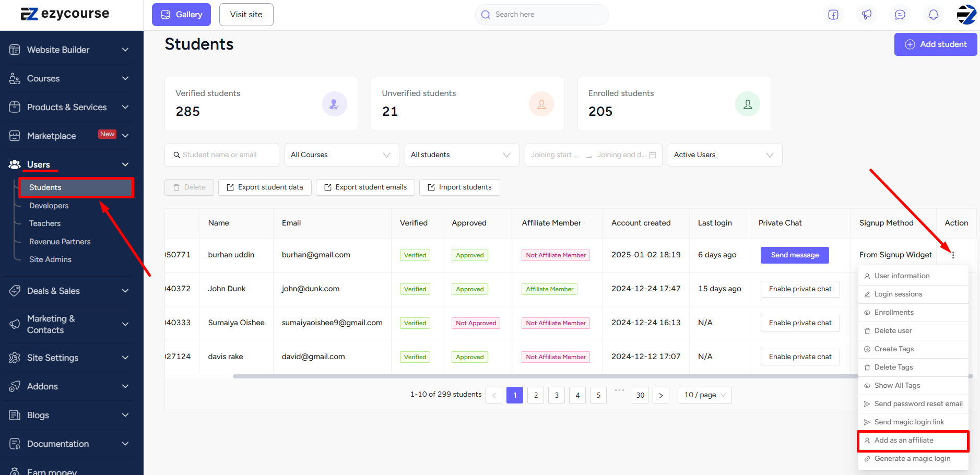
Task: Send message to burhan uddin
Action: click(x=795, y=255)
